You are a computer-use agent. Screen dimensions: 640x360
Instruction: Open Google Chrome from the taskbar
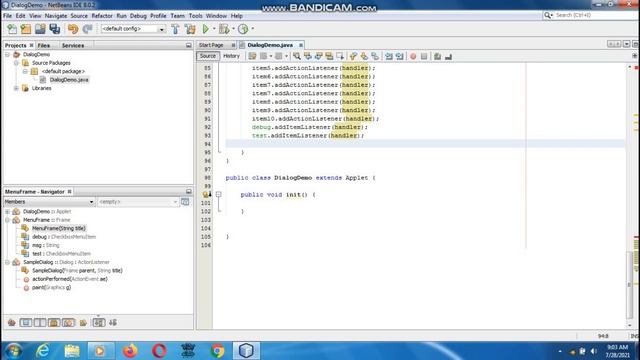pyautogui.click(x=217, y=351)
